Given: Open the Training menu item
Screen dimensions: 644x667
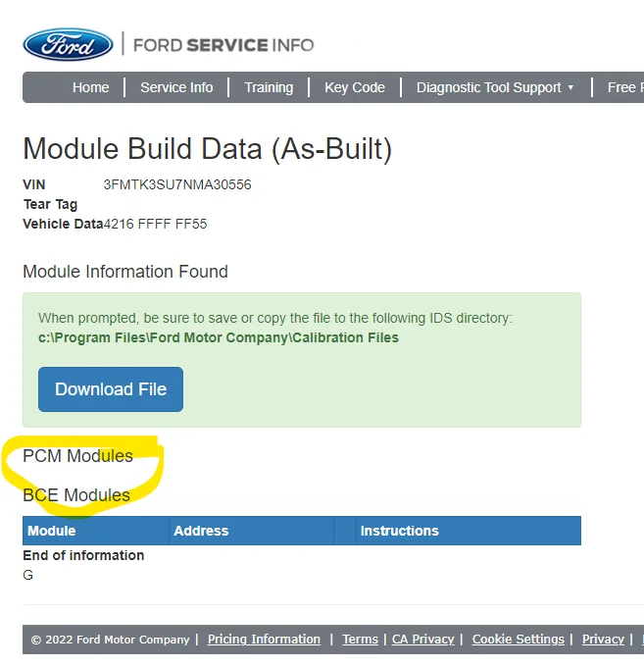Looking at the screenshot, I should 269,87.
